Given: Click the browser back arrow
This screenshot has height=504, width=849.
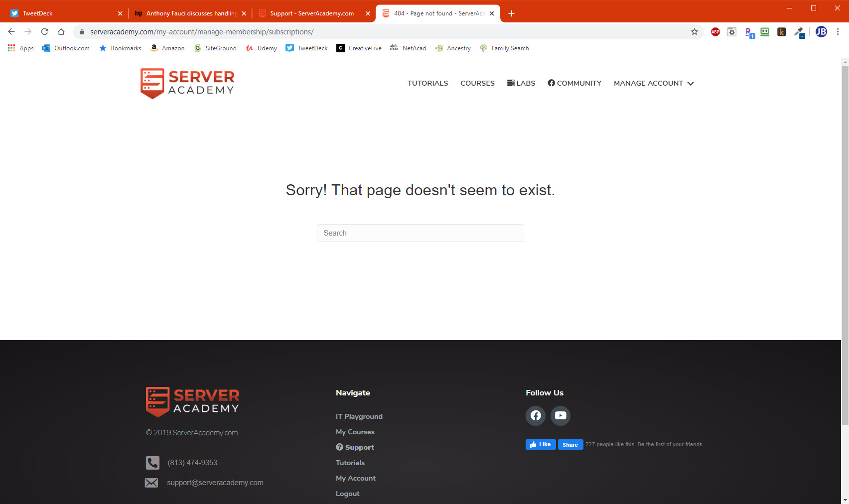Looking at the screenshot, I should point(11,32).
